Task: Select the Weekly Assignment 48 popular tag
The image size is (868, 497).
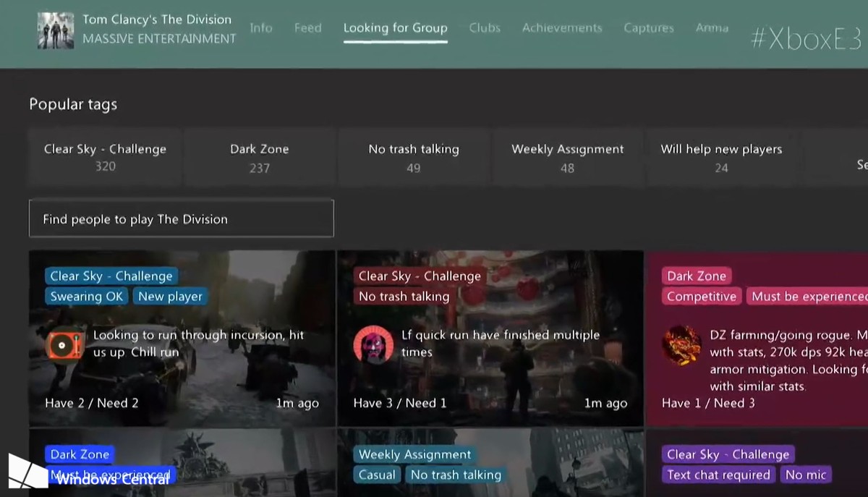Action: (568, 157)
